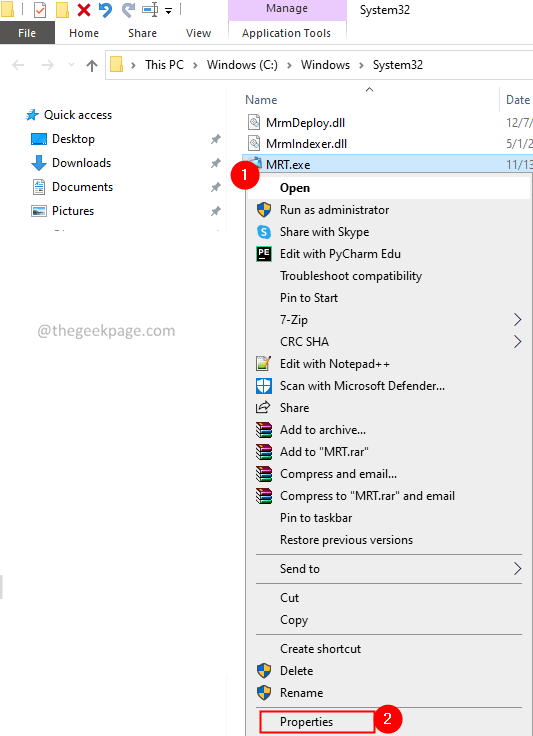Open the File tab
Image resolution: width=533 pixels, height=736 pixels.
tap(27, 33)
